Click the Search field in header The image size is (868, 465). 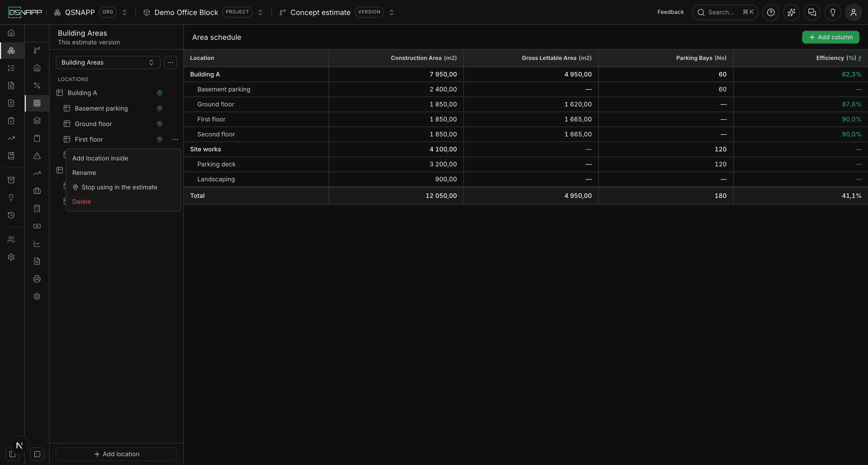coord(725,12)
